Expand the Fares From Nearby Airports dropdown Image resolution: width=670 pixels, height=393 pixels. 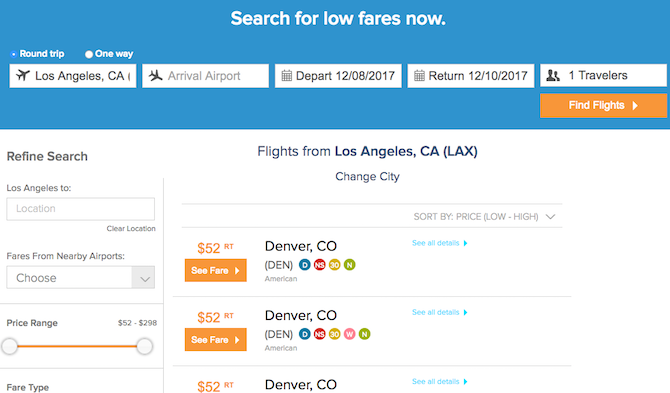tap(80, 278)
